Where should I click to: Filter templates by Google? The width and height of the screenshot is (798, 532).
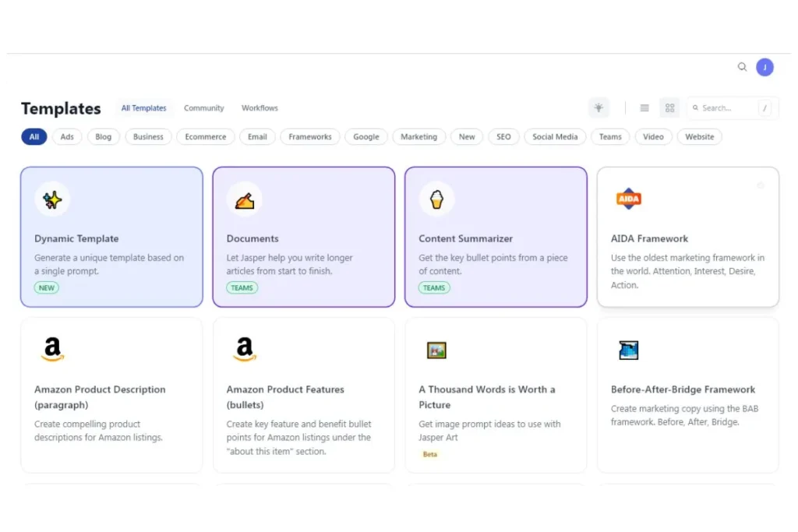366,137
